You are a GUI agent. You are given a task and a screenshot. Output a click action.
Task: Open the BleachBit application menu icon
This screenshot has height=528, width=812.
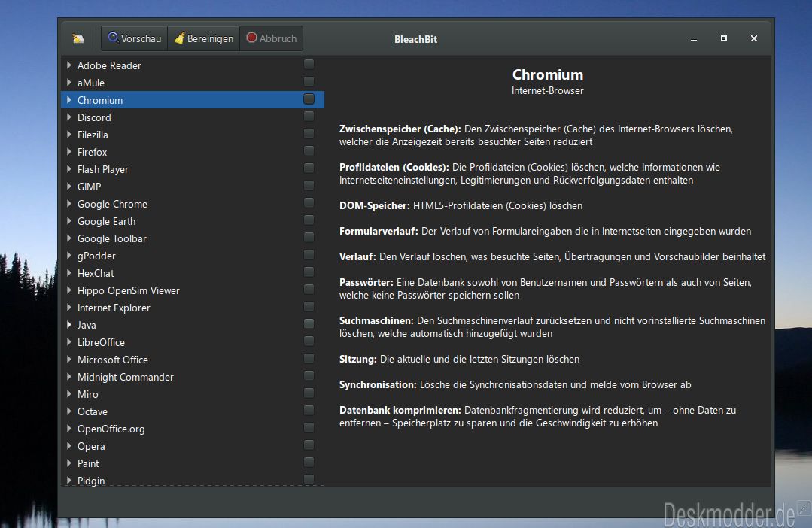click(x=78, y=39)
